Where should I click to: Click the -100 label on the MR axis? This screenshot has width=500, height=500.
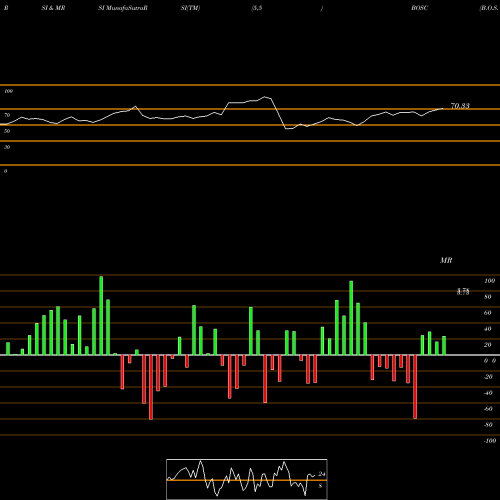coord(490,441)
